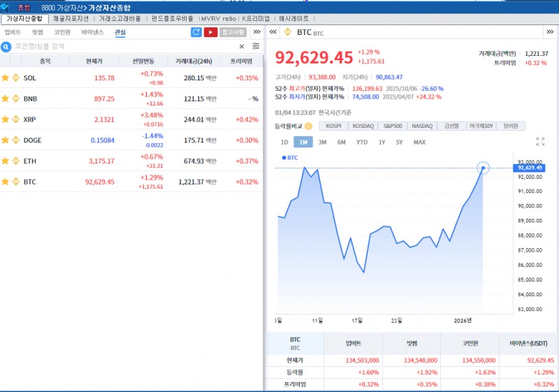Image resolution: width=559 pixels, height=392 pixels.
Task: Click the 92,629.45 price label on axis
Action: point(530,168)
